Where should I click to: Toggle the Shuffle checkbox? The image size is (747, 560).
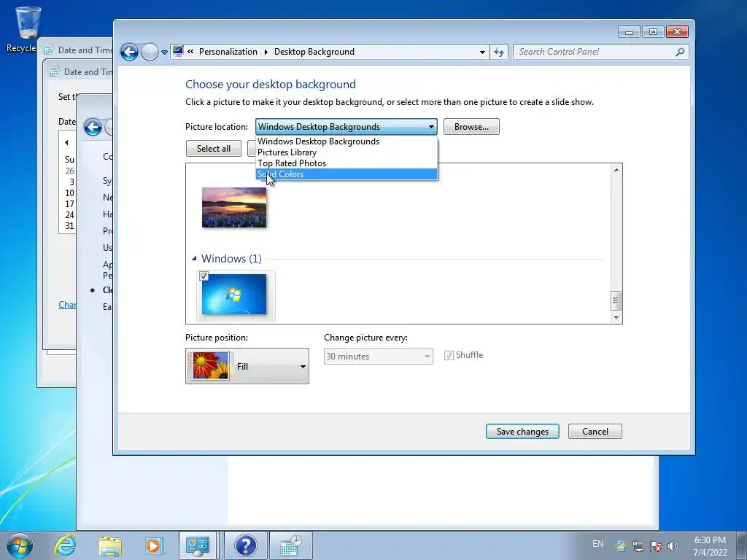449,355
